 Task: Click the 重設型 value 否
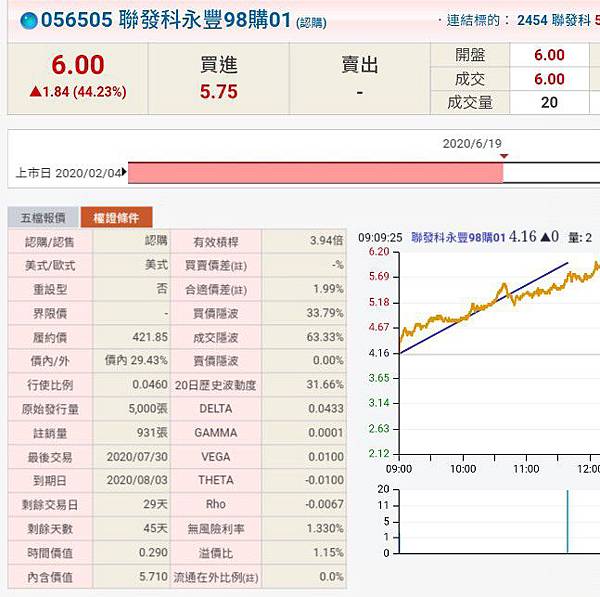pyautogui.click(x=162, y=289)
